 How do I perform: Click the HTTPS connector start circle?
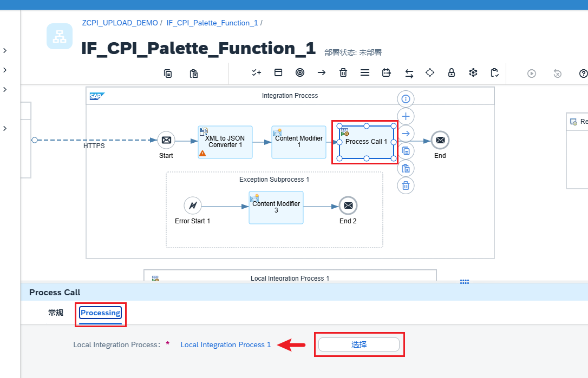click(35, 140)
